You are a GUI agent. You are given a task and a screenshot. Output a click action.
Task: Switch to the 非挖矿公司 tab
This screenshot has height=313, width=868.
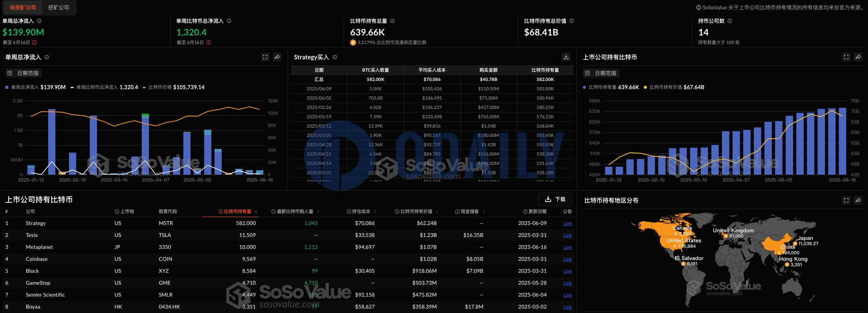(x=23, y=7)
